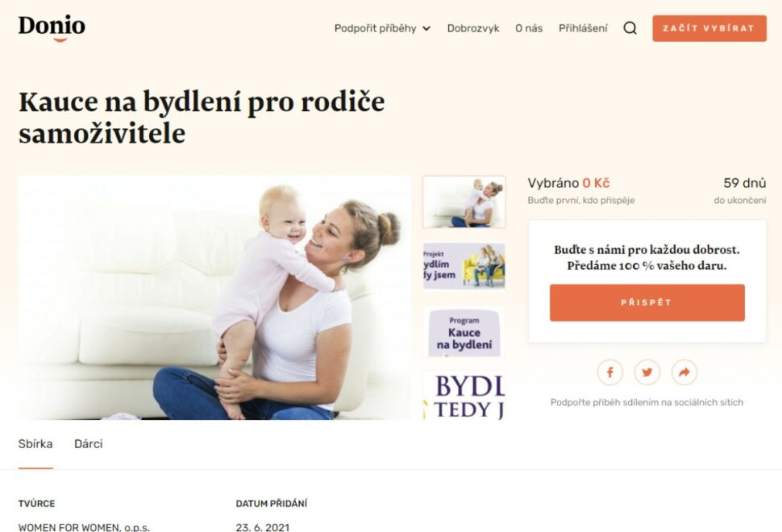Click the share arrow icon

[684, 372]
